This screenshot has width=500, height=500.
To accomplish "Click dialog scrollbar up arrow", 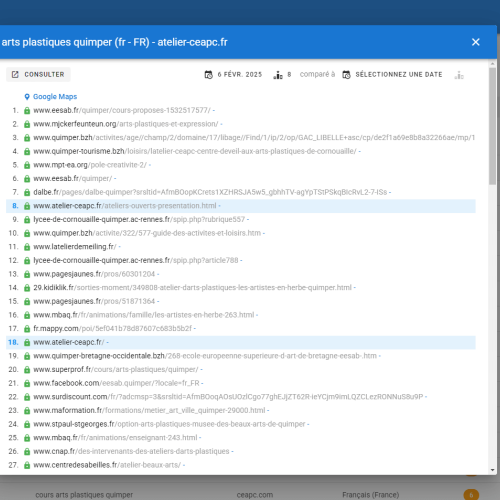I will pyautogui.click(x=493, y=63).
